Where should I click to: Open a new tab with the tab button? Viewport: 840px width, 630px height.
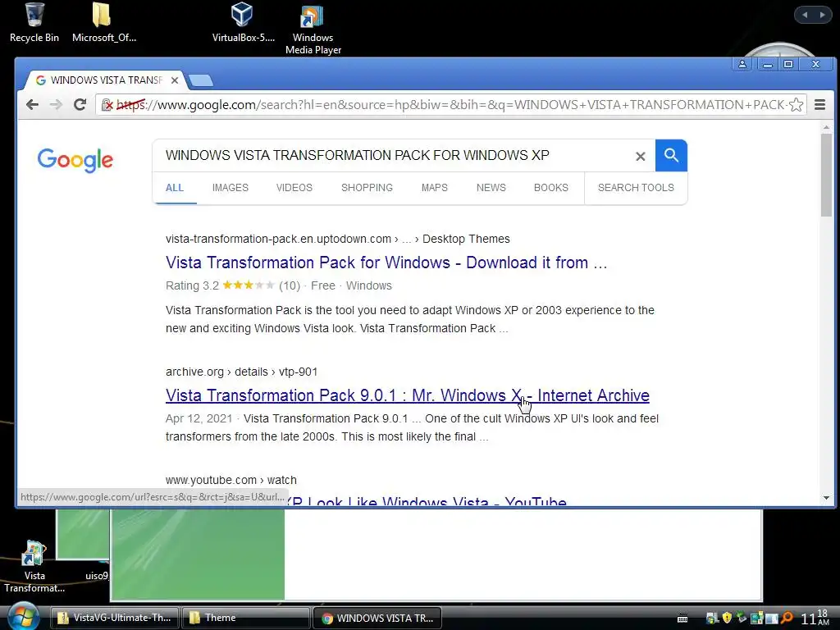(201, 80)
